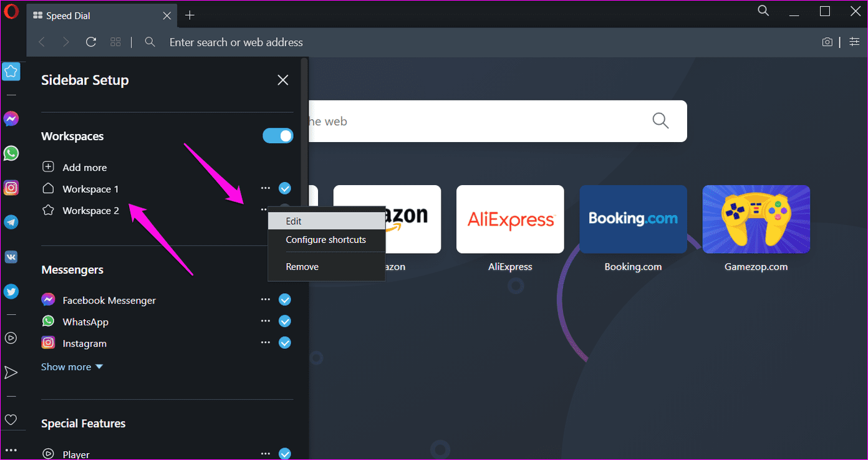This screenshot has width=868, height=460.
Task: Uncheck Instagram checkbox
Action: coord(285,343)
